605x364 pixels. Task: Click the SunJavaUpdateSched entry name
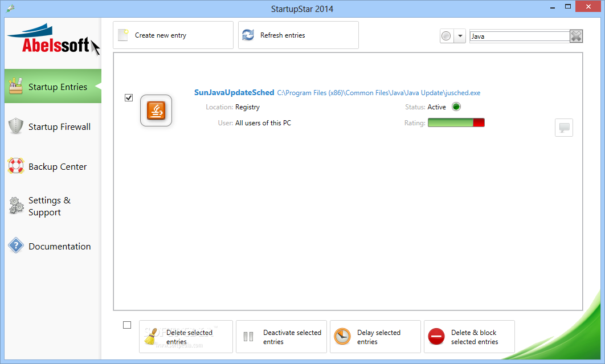point(234,93)
